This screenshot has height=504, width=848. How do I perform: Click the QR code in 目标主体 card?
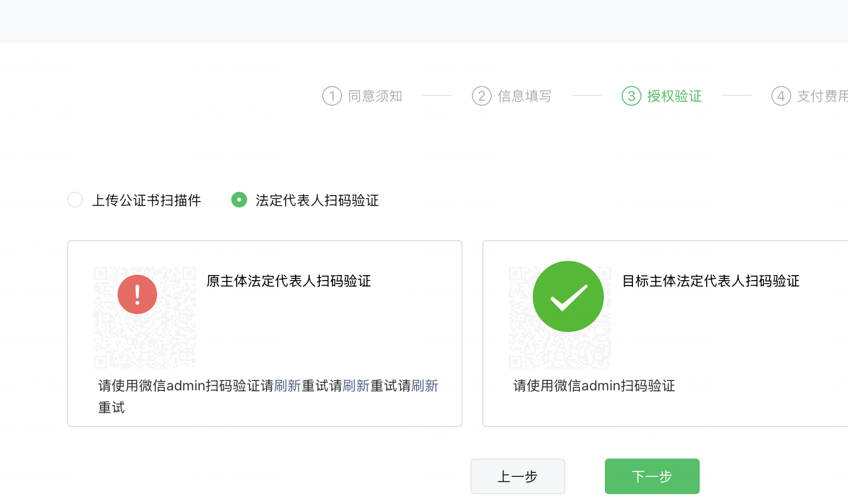(560, 318)
